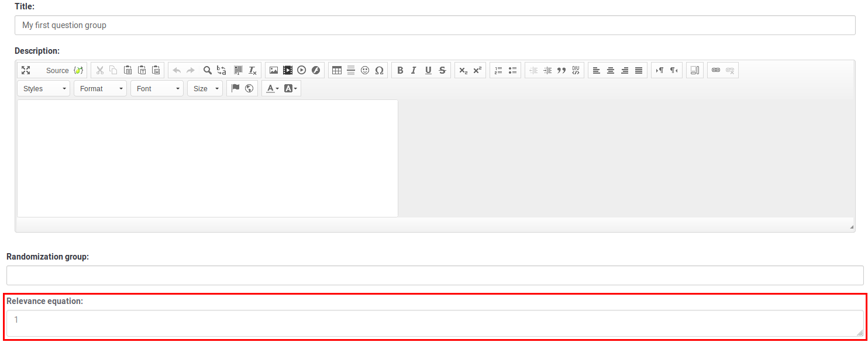This screenshot has width=868, height=342.
Task: Insert a table in the description
Action: tap(337, 70)
